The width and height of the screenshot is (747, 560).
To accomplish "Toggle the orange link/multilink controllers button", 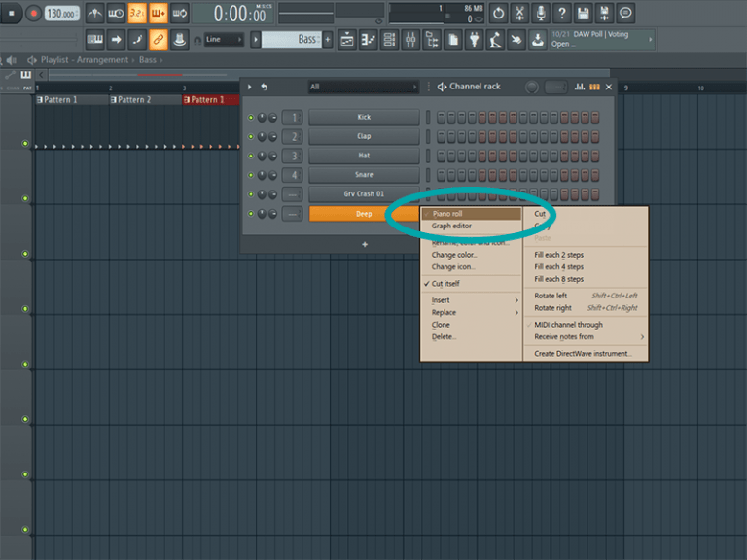I will pos(159,39).
